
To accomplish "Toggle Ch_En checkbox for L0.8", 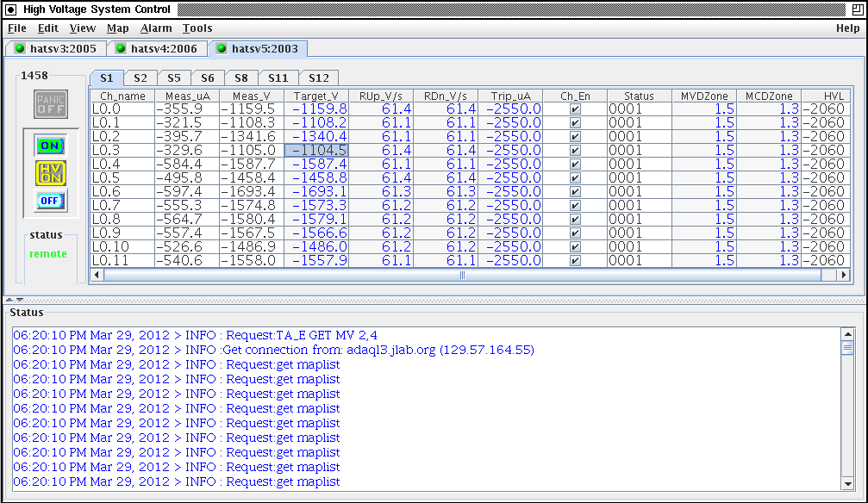I will tap(575, 220).
